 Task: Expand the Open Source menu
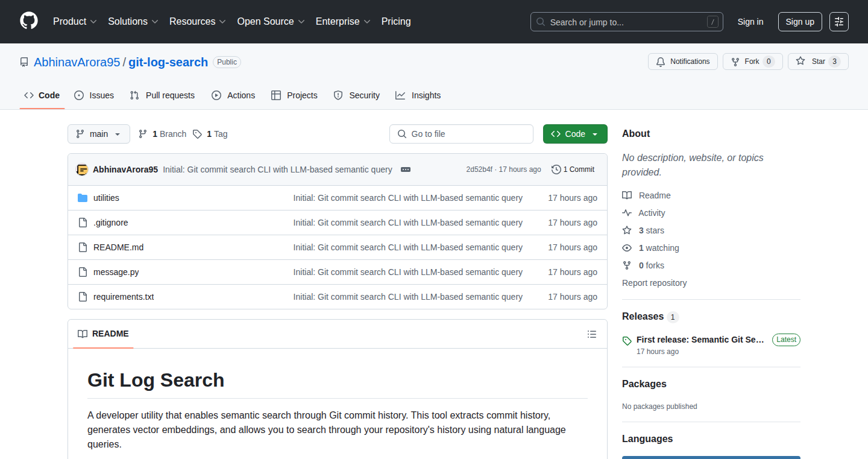pos(271,22)
